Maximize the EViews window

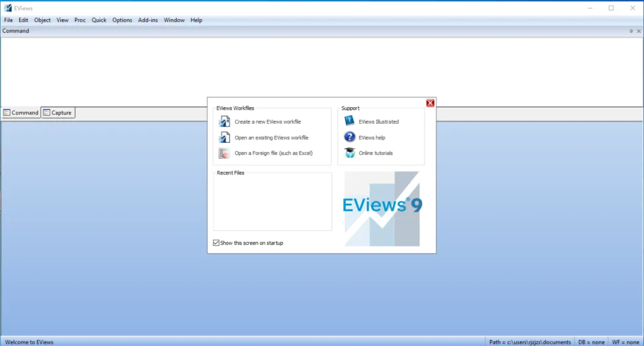(x=611, y=8)
